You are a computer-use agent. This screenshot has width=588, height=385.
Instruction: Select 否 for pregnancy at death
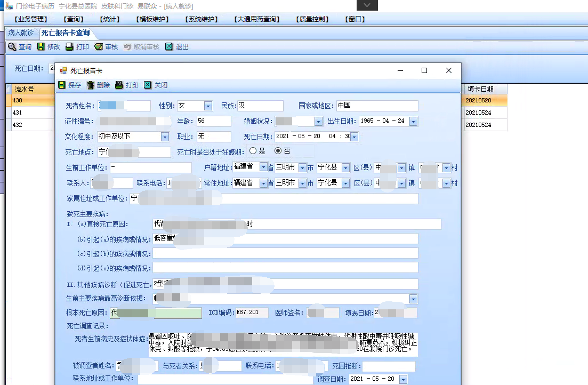pyautogui.click(x=278, y=151)
